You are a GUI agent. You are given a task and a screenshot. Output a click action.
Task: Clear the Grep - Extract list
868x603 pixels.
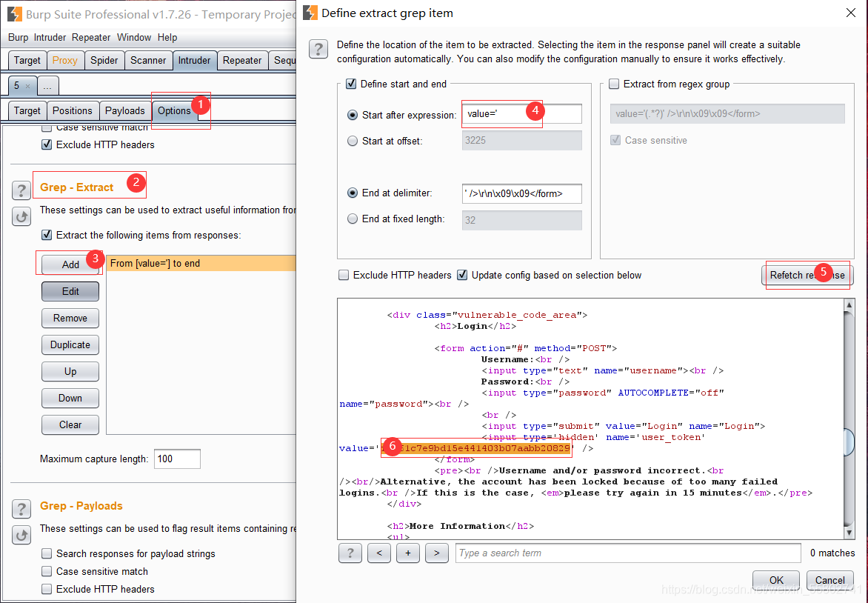[70, 424]
